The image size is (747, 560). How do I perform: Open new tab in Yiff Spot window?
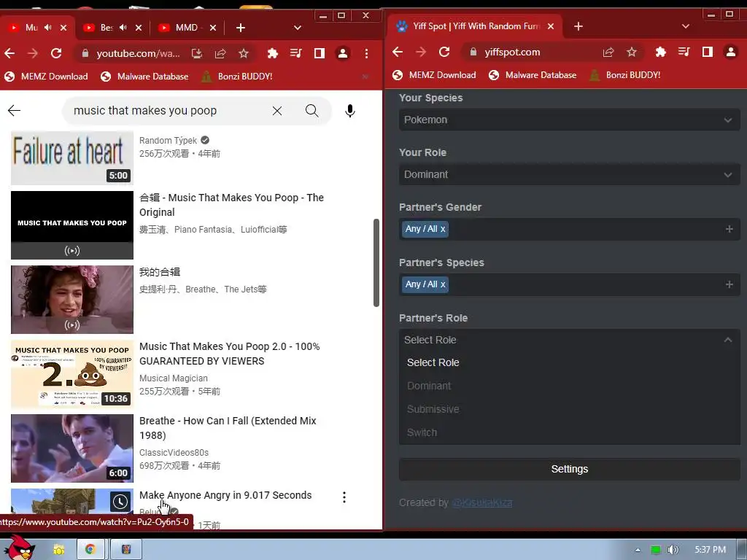click(x=578, y=26)
